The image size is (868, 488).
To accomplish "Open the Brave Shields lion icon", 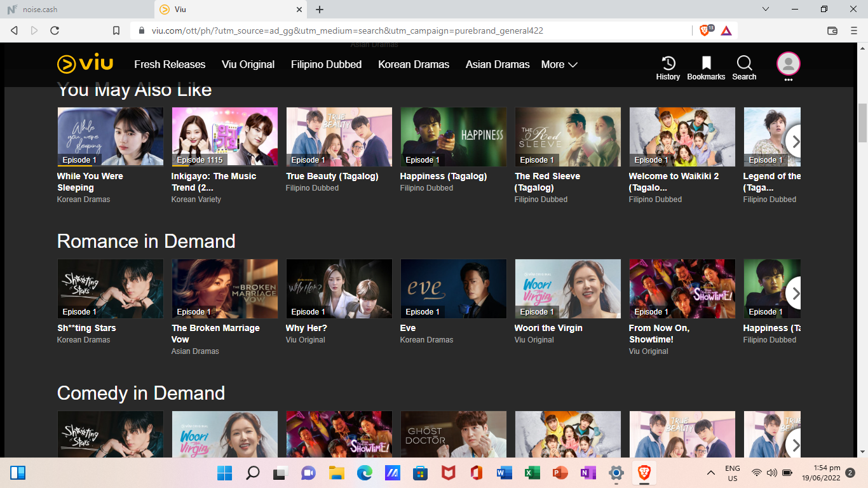I will (x=705, y=30).
